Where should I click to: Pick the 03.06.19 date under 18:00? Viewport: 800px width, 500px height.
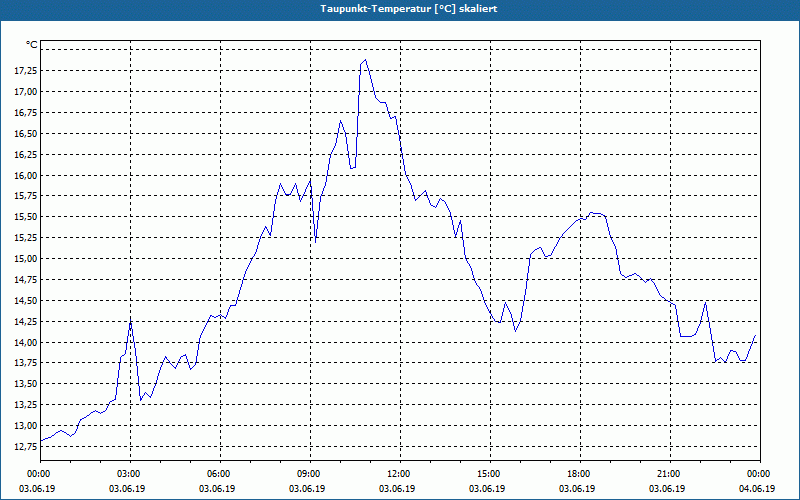[x=577, y=489]
